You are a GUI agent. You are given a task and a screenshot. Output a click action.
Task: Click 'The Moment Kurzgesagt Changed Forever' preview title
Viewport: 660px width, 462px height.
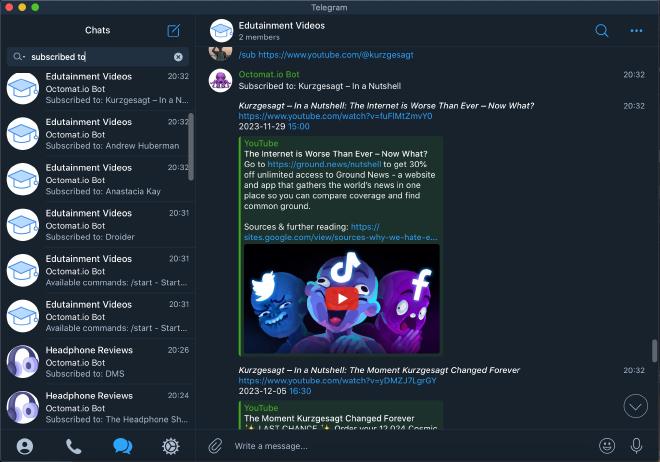point(329,419)
